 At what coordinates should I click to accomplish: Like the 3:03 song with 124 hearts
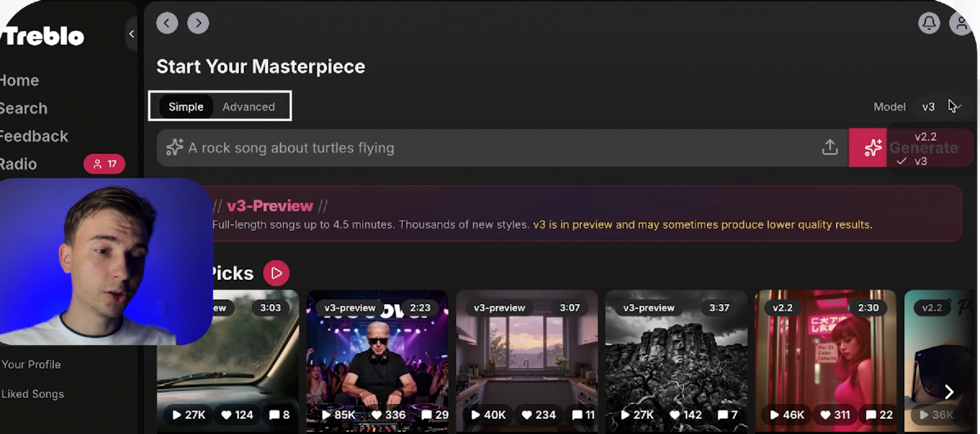pos(237,414)
